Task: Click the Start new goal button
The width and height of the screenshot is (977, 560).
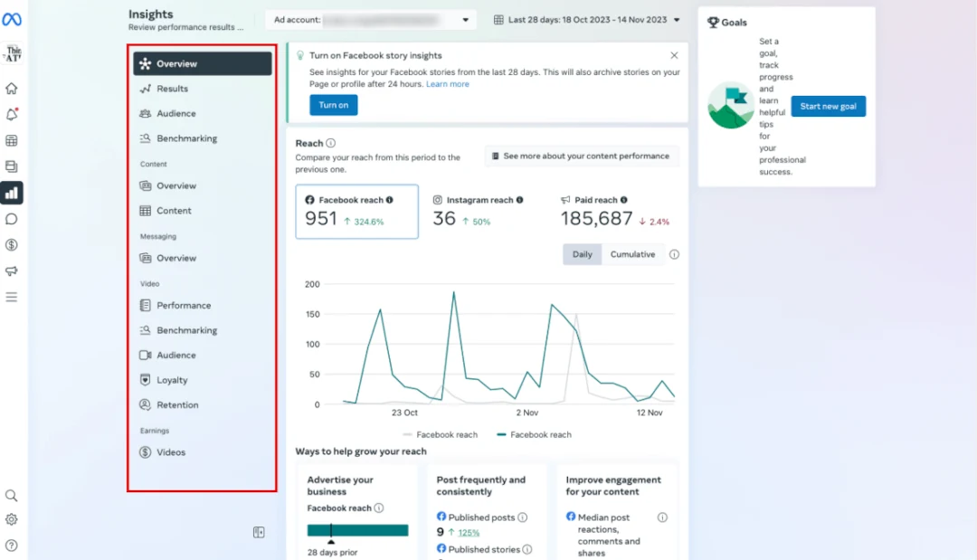Action: tap(828, 106)
